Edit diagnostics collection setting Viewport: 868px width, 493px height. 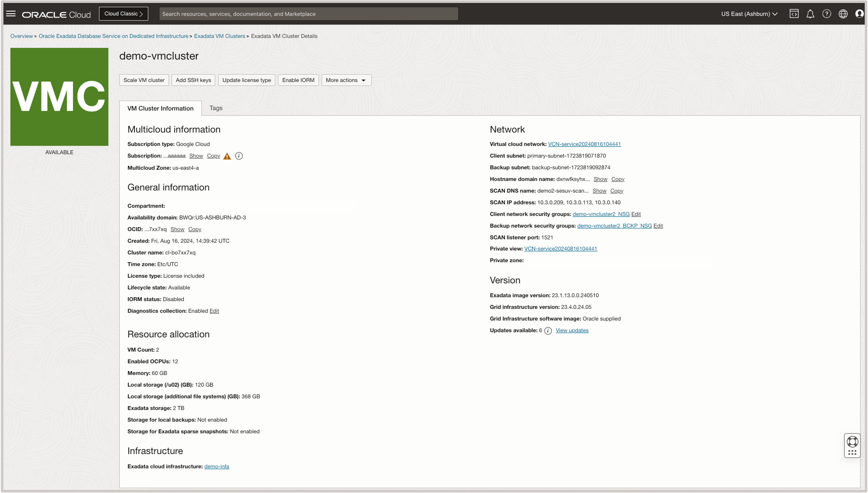pos(214,311)
